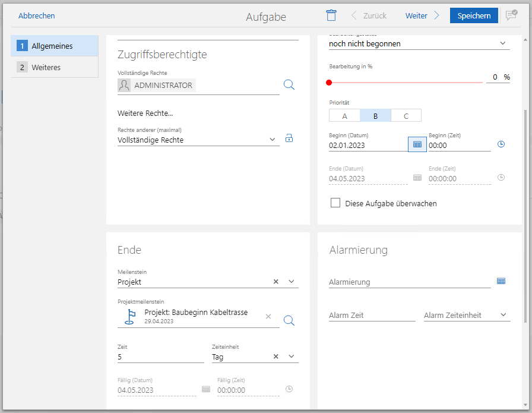Click the lock icon beside Rechte anderer
The width and height of the screenshot is (532, 413).
[289, 138]
